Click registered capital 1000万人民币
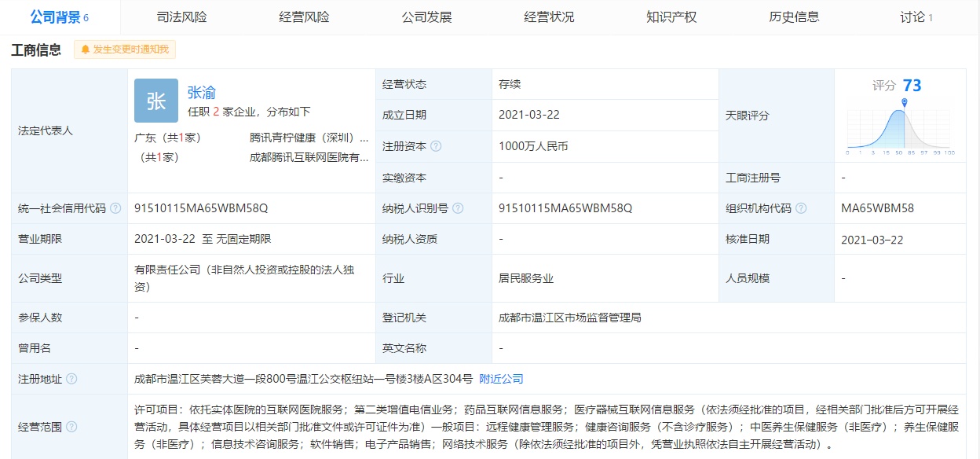The width and height of the screenshot is (980, 459). pos(533,146)
